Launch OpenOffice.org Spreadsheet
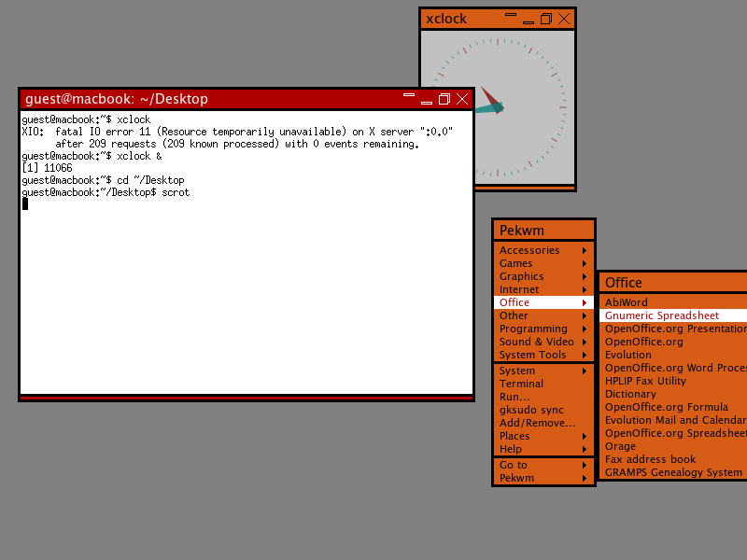 [x=673, y=433]
